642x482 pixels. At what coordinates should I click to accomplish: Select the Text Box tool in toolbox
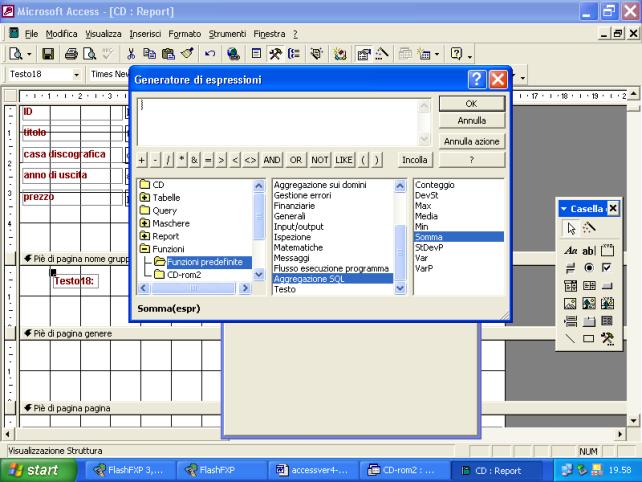click(588, 250)
